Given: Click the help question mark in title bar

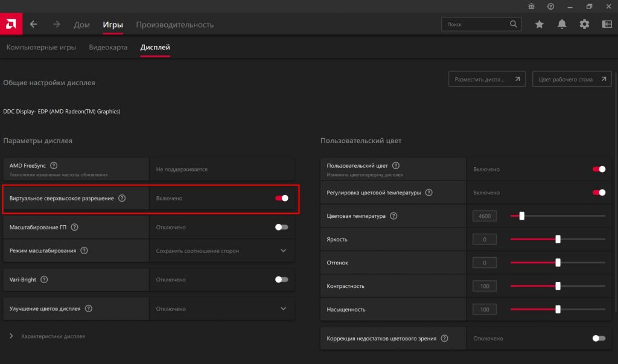Looking at the screenshot, I should [550, 6].
